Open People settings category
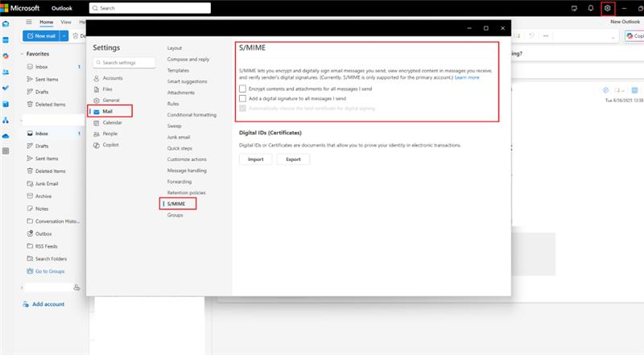 [x=105, y=134]
